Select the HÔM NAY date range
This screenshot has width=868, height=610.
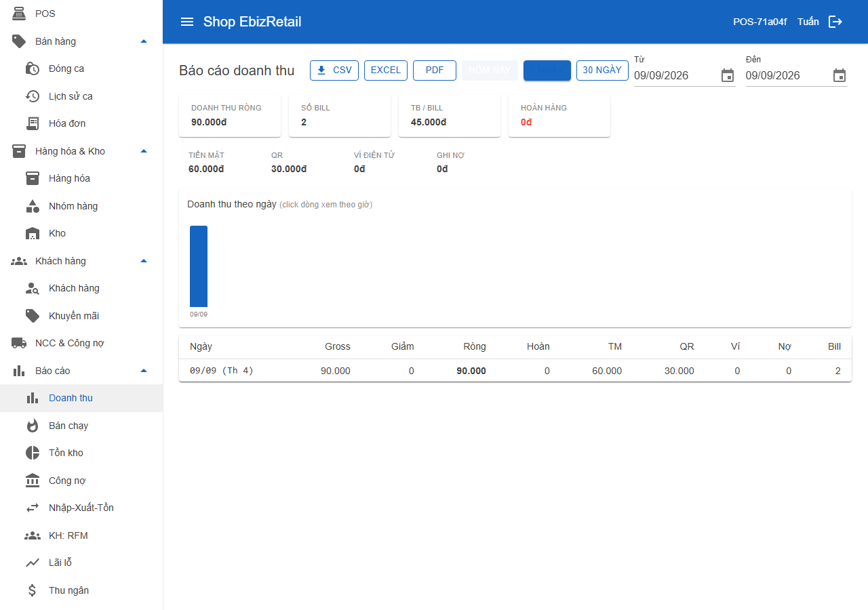490,70
